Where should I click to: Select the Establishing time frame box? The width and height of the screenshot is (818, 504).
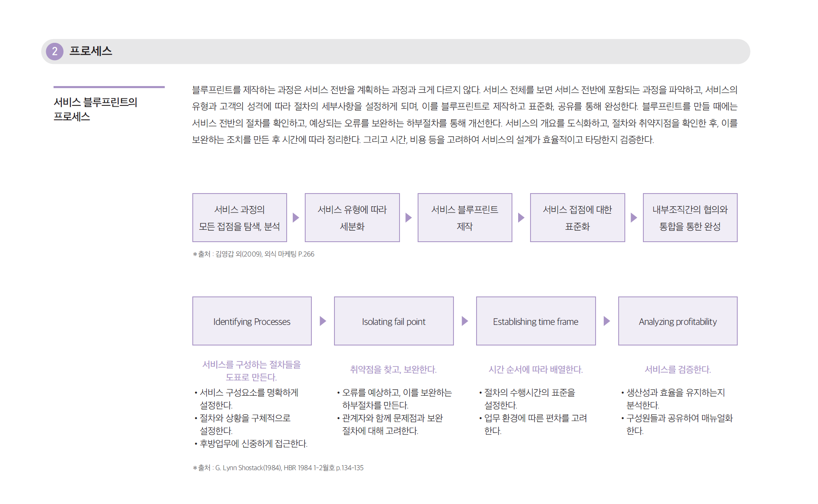(x=535, y=321)
